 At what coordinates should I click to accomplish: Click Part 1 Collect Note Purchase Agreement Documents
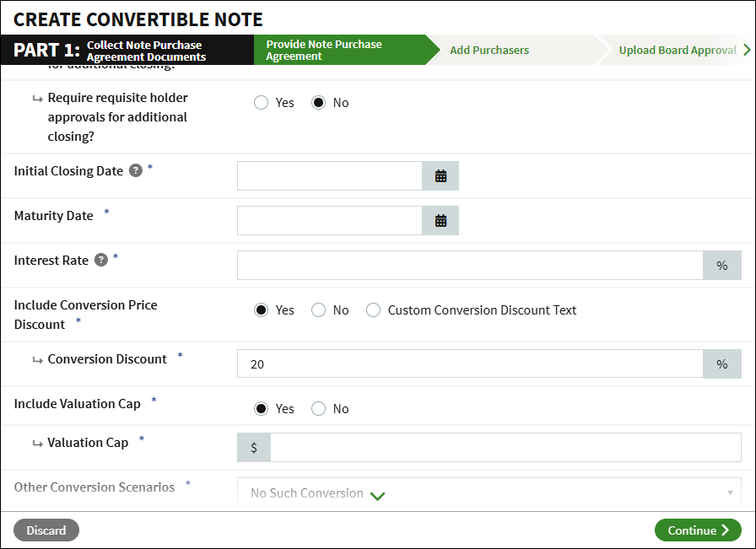click(x=127, y=50)
